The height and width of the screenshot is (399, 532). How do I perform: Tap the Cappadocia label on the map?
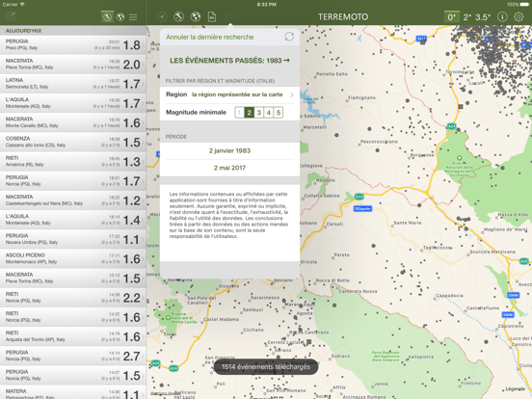(449, 296)
